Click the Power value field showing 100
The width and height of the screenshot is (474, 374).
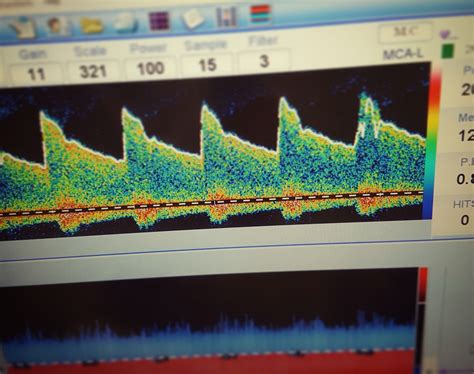(150, 68)
